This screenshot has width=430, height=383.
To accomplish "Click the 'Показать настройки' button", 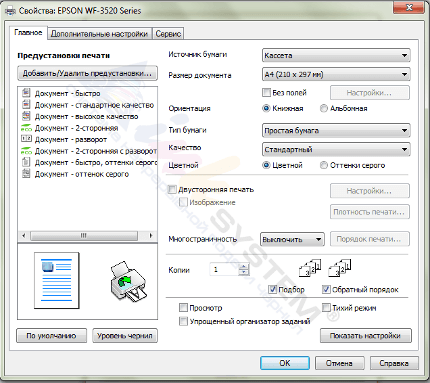I will pos(366,336).
